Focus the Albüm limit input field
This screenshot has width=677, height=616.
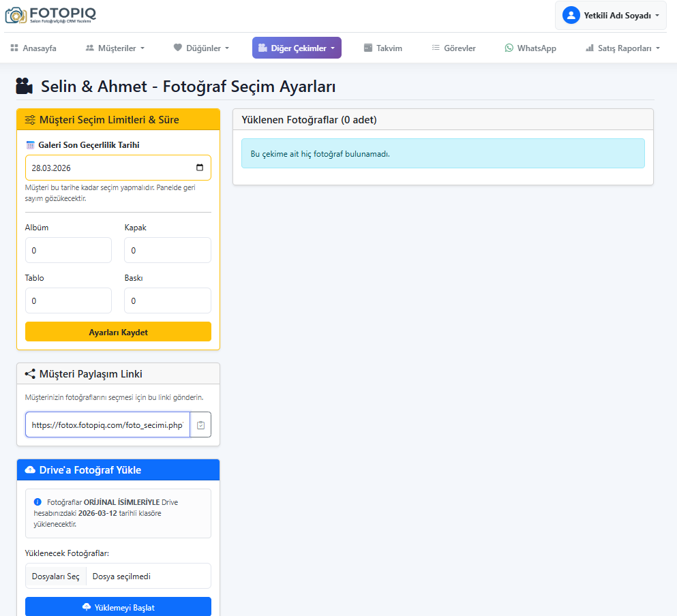click(x=68, y=250)
